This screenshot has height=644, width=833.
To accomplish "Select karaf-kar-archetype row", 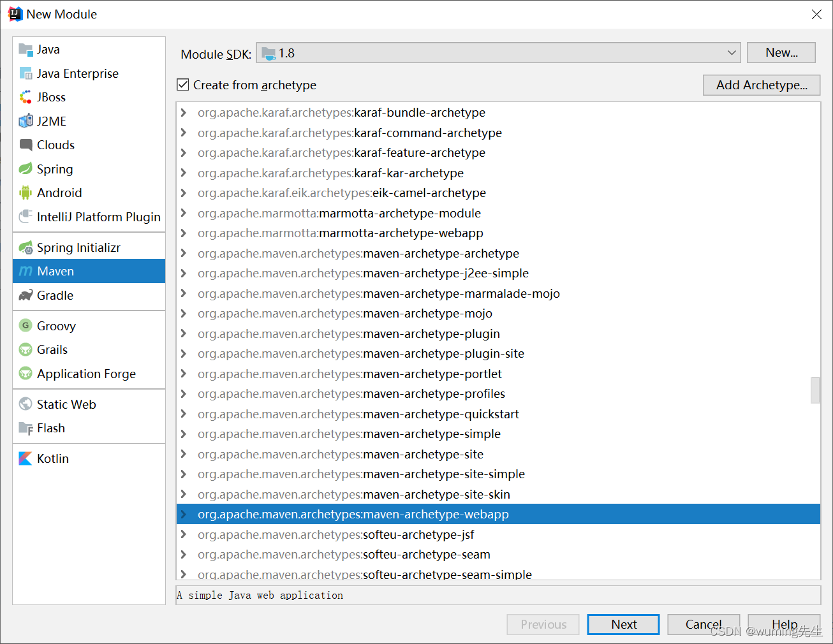I will 498,173.
